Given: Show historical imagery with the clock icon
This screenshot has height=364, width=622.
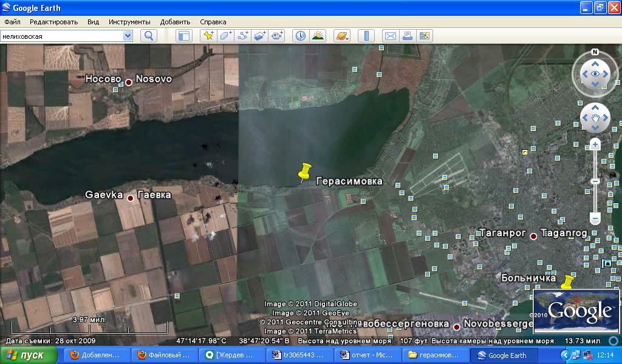Looking at the screenshot, I should tap(301, 36).
